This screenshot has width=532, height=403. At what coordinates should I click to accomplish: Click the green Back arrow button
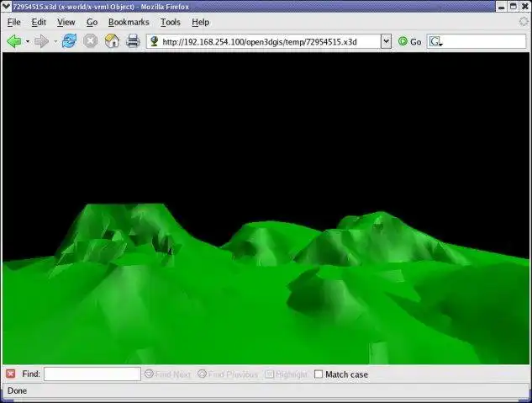pyautogui.click(x=14, y=41)
